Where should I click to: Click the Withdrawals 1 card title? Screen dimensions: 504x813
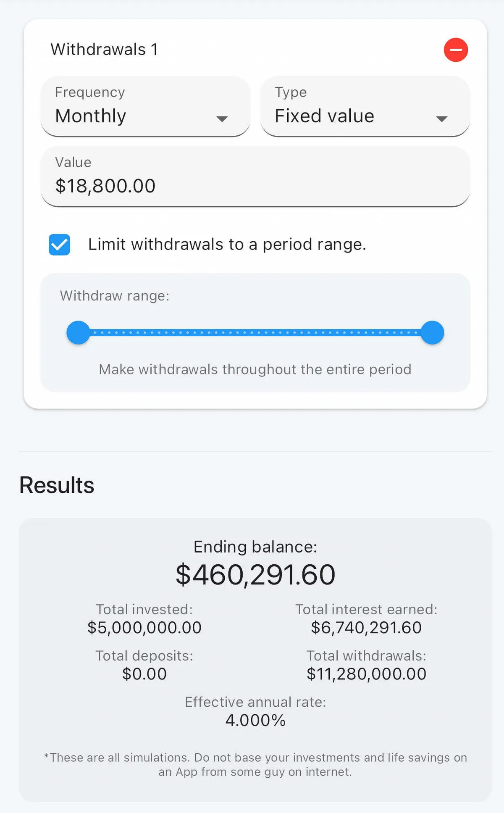click(104, 50)
